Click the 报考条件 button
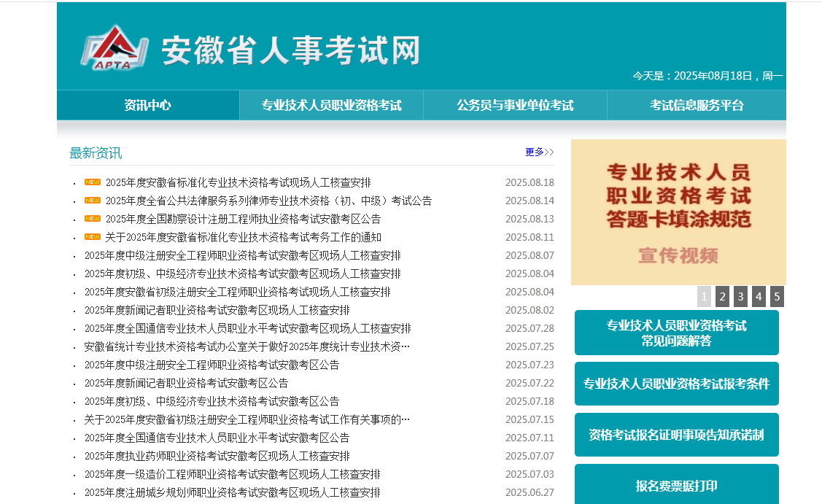 tap(677, 383)
